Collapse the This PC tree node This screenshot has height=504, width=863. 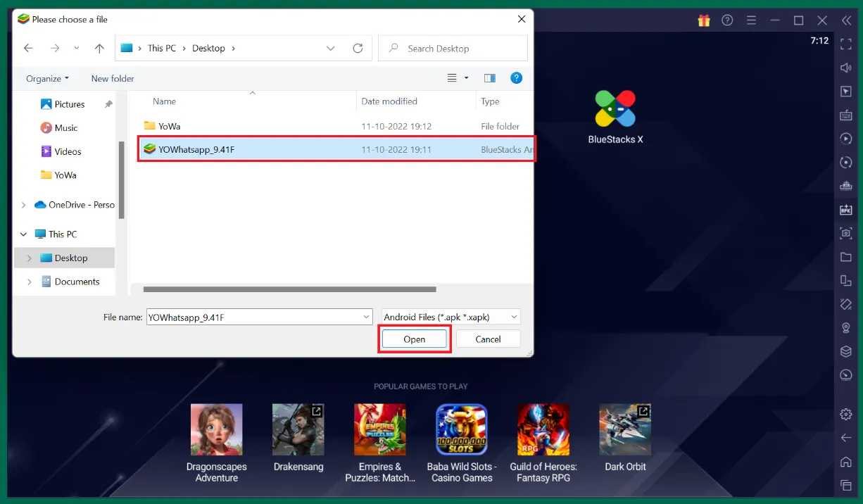tap(24, 234)
